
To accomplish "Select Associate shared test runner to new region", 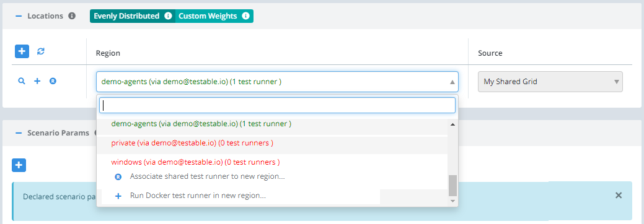I will click(208, 176).
